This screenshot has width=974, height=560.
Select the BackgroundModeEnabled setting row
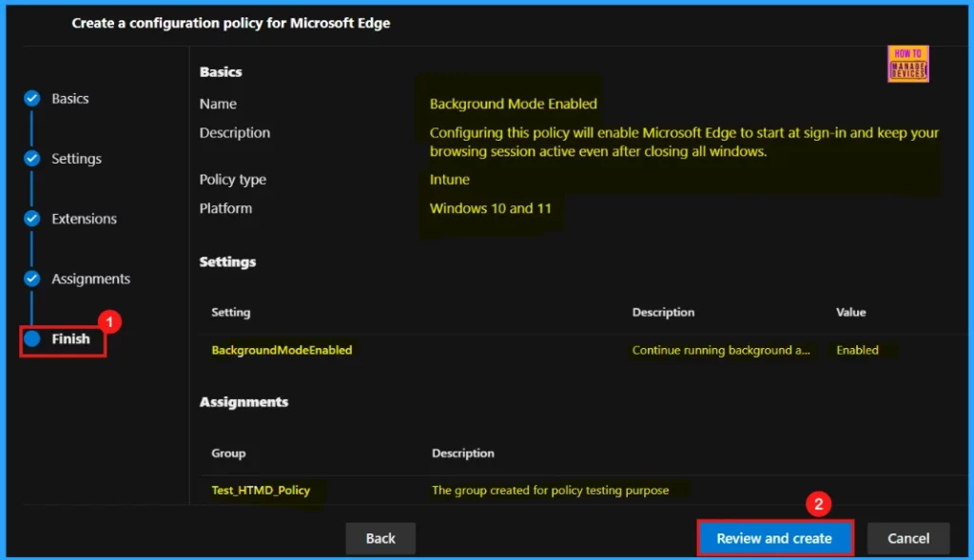coord(584,350)
